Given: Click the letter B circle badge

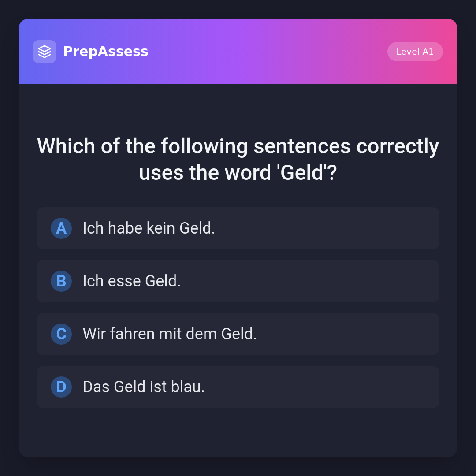Looking at the screenshot, I should [61, 281].
